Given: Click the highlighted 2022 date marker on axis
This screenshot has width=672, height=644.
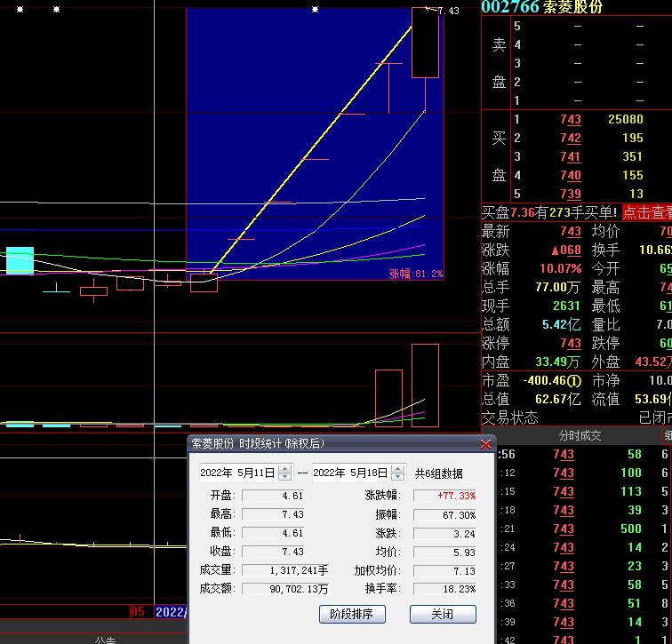Looking at the screenshot, I should pyautogui.click(x=170, y=612).
